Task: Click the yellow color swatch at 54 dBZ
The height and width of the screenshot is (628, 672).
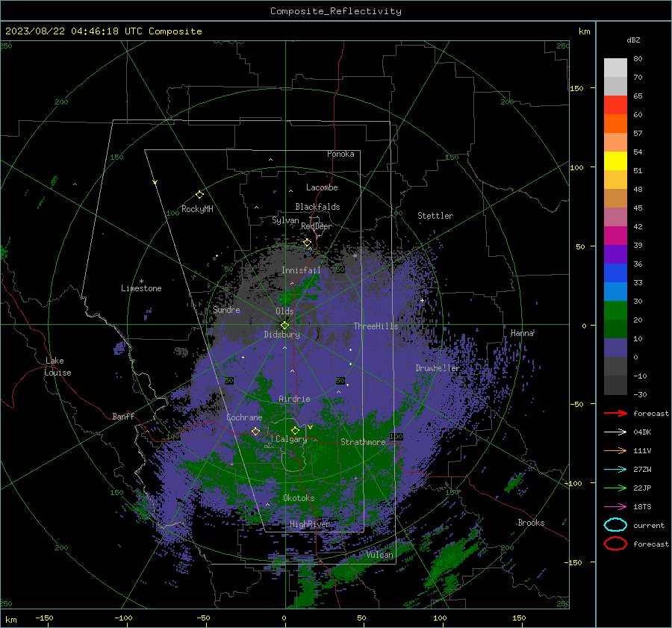Action: pyautogui.click(x=615, y=161)
